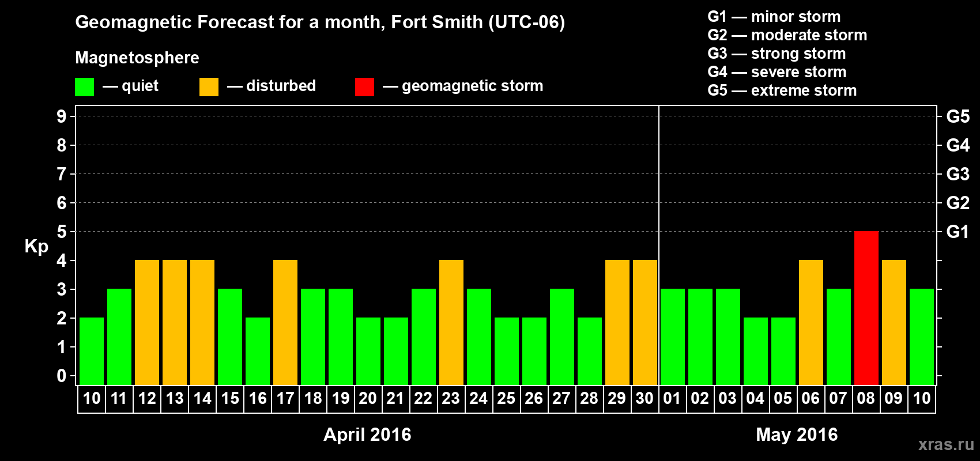Click the orange bar for April 17
Viewport: 980px width, 461px height.
pos(285,322)
